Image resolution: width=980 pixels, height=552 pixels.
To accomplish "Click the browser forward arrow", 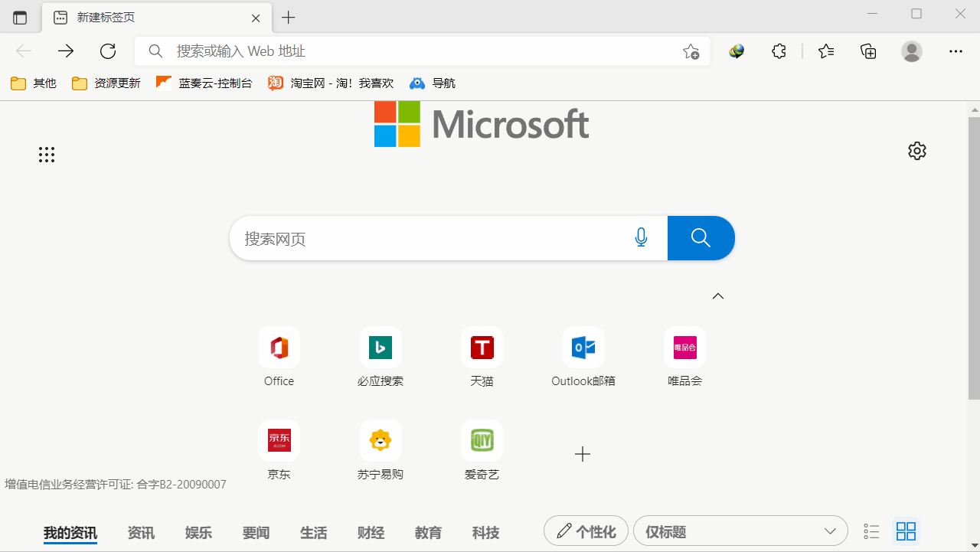I will click(x=66, y=51).
